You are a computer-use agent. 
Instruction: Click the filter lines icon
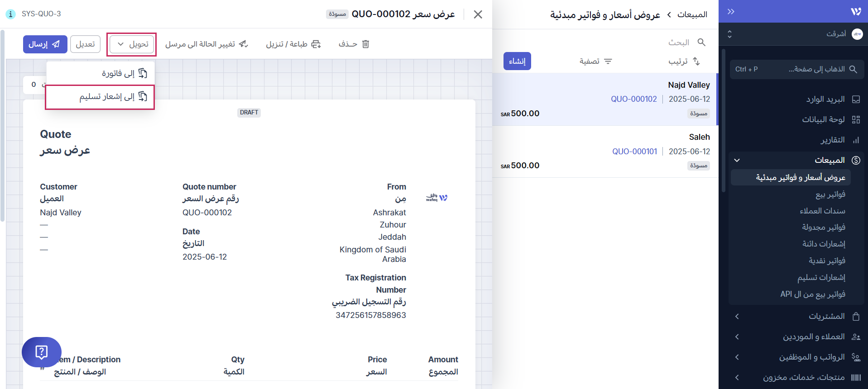click(x=608, y=61)
